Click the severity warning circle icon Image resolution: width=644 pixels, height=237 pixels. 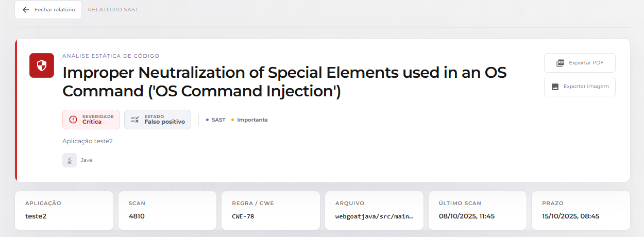pyautogui.click(x=73, y=120)
